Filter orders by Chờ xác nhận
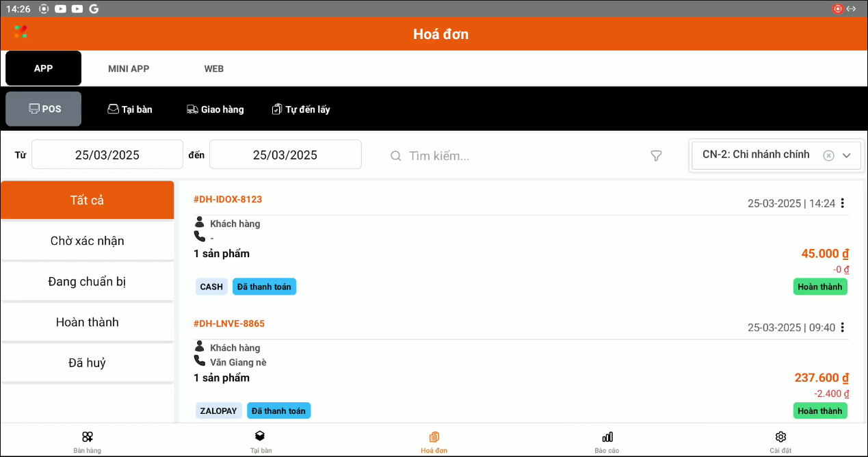 88,241
